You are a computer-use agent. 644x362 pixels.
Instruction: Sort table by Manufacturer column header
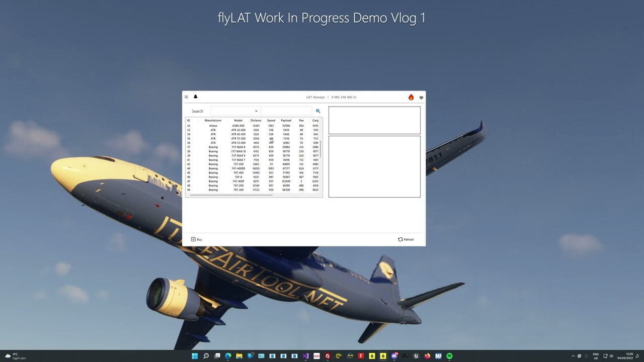(x=213, y=121)
